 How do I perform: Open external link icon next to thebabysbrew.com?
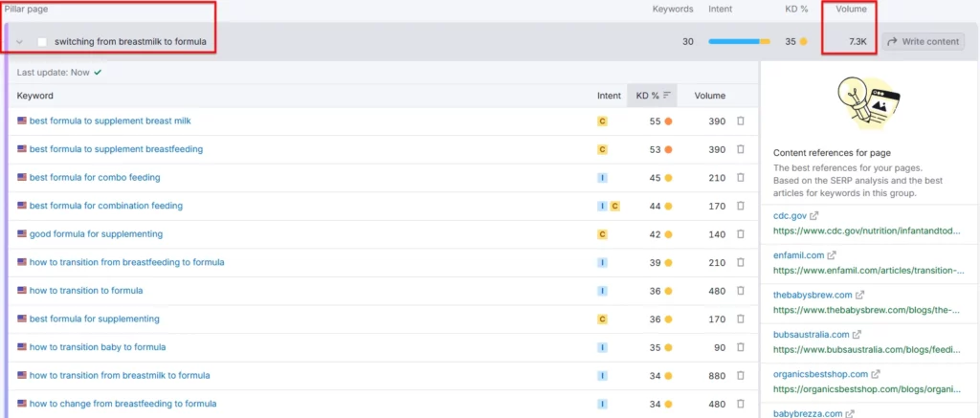pyautogui.click(x=859, y=295)
